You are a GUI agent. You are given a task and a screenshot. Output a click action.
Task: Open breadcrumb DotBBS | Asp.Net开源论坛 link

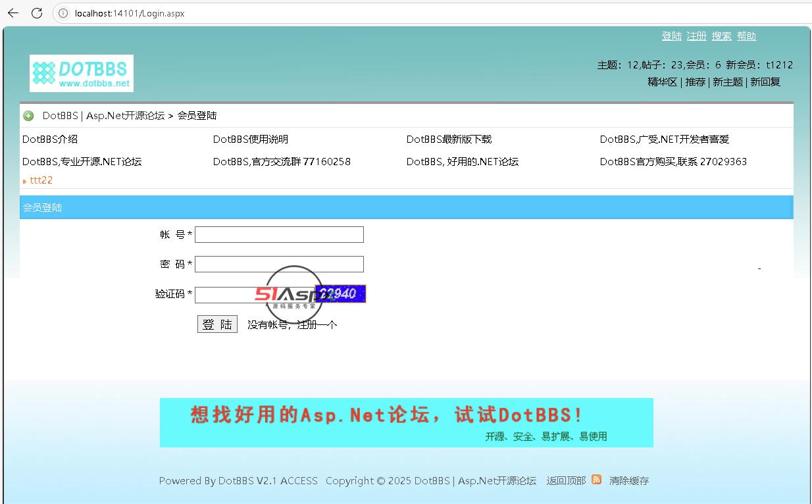tap(103, 116)
